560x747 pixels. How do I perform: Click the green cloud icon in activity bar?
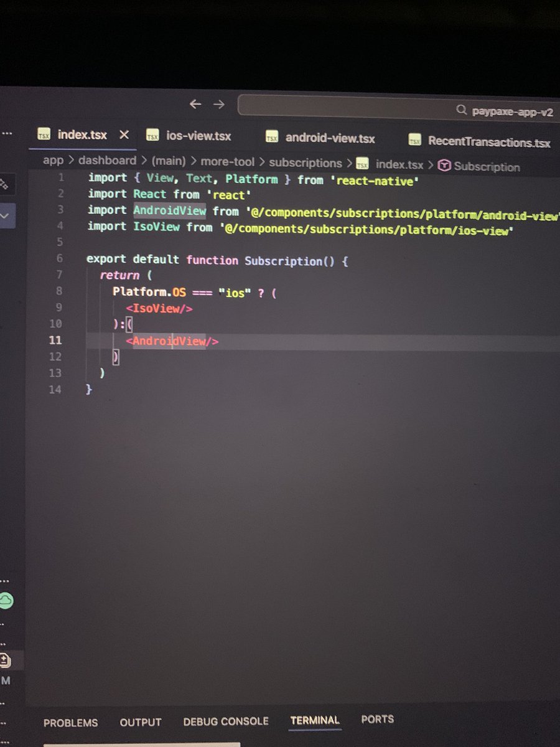pyautogui.click(x=6, y=600)
